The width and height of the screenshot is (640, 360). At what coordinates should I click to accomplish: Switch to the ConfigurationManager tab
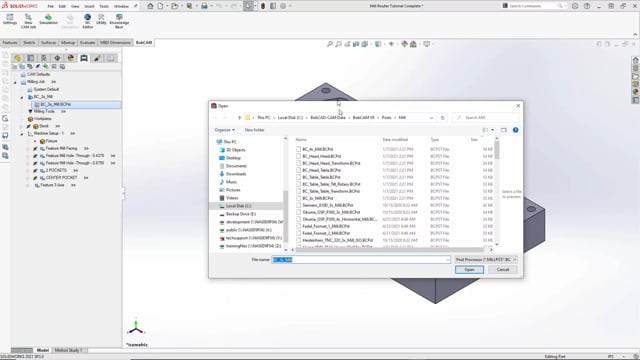coord(44,58)
